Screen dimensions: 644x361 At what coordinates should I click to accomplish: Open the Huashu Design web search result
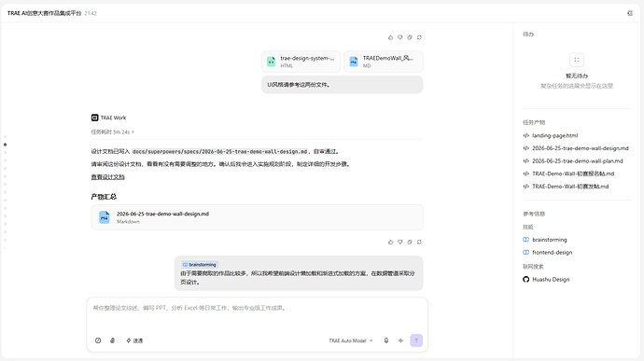click(546, 279)
